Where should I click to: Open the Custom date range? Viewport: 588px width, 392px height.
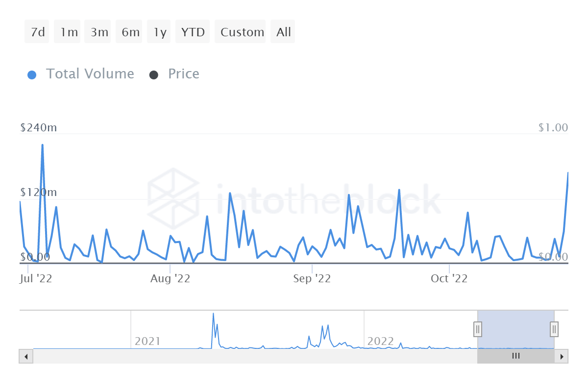242,32
